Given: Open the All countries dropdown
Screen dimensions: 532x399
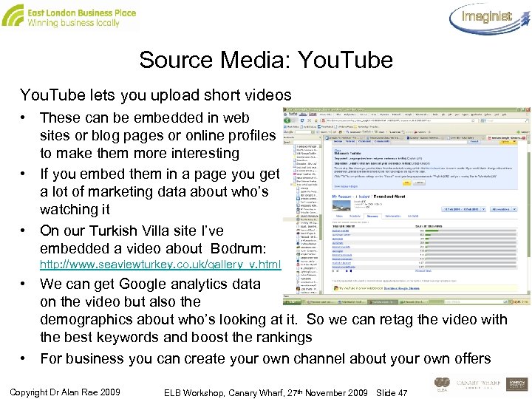Looking at the screenshot, I should point(503,209).
